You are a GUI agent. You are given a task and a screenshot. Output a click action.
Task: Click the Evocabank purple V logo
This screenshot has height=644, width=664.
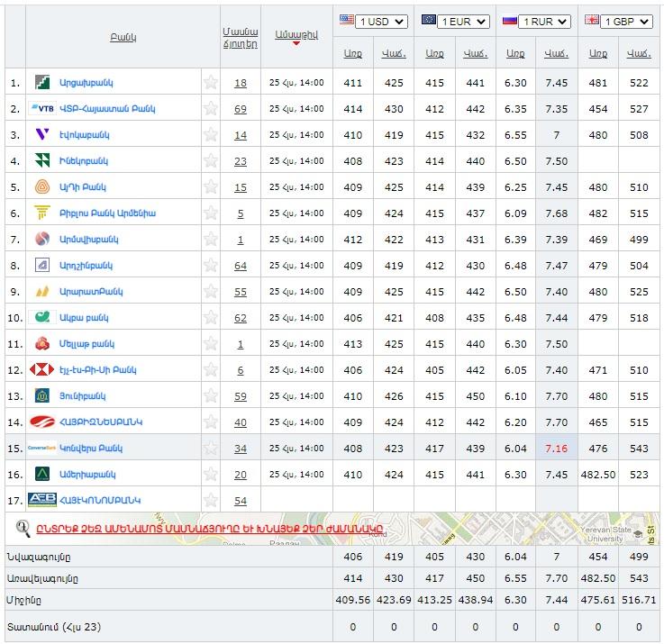point(41,135)
